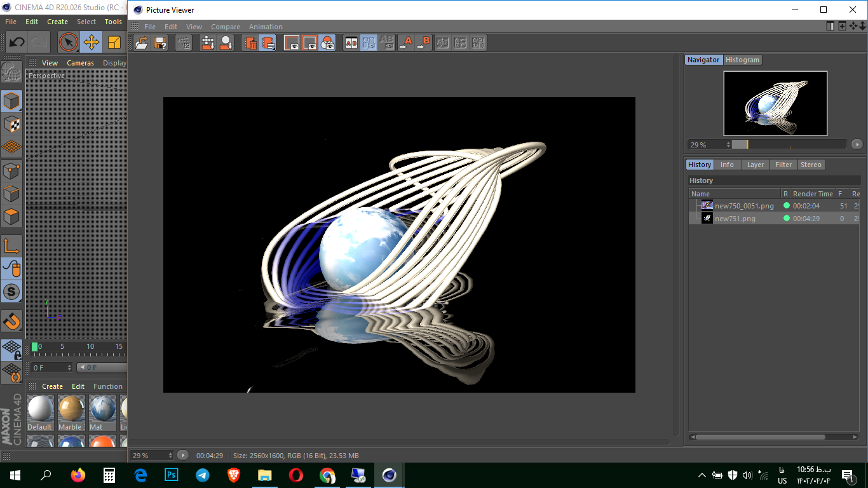868x488 pixels.
Task: Adjust the Navigator zoom slider
Action: point(789,144)
